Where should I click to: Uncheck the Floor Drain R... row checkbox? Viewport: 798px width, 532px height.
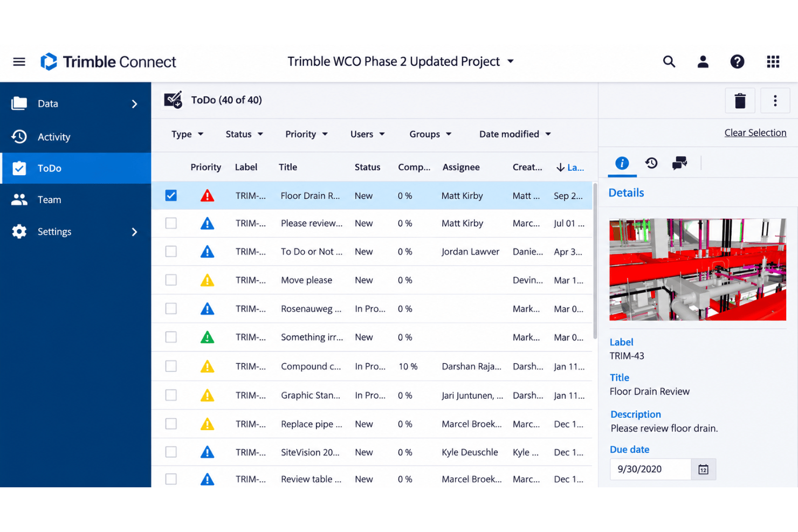click(171, 196)
